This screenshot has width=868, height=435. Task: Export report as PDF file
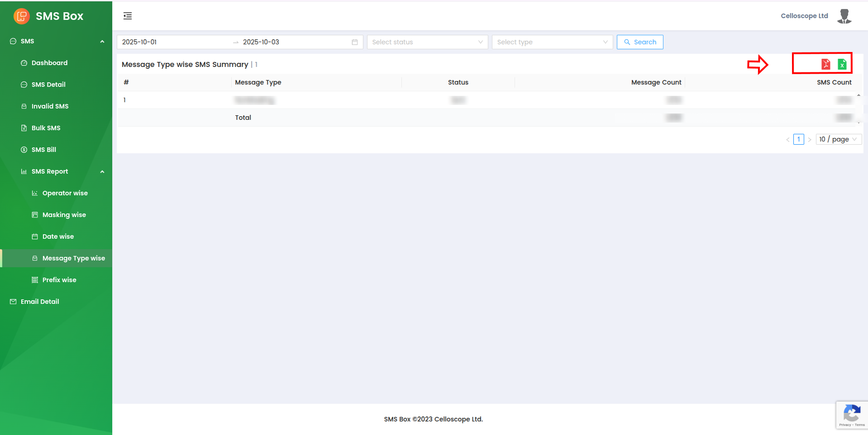click(x=825, y=64)
